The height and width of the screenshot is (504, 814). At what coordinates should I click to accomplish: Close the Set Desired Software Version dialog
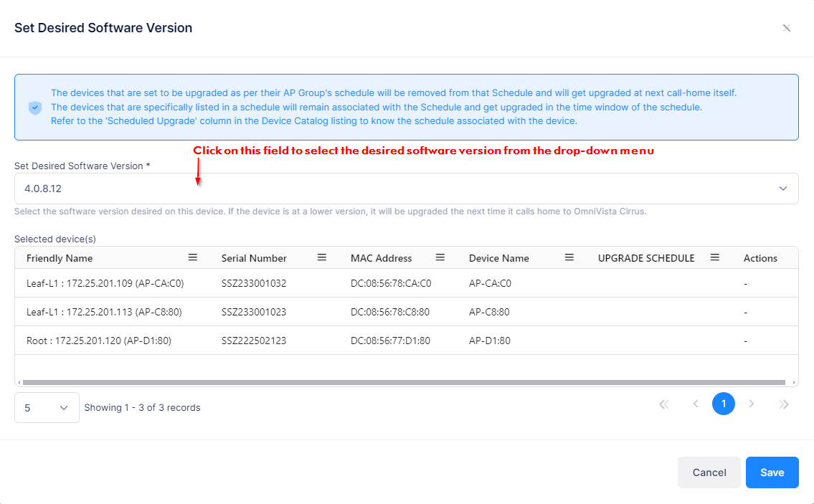click(x=787, y=28)
